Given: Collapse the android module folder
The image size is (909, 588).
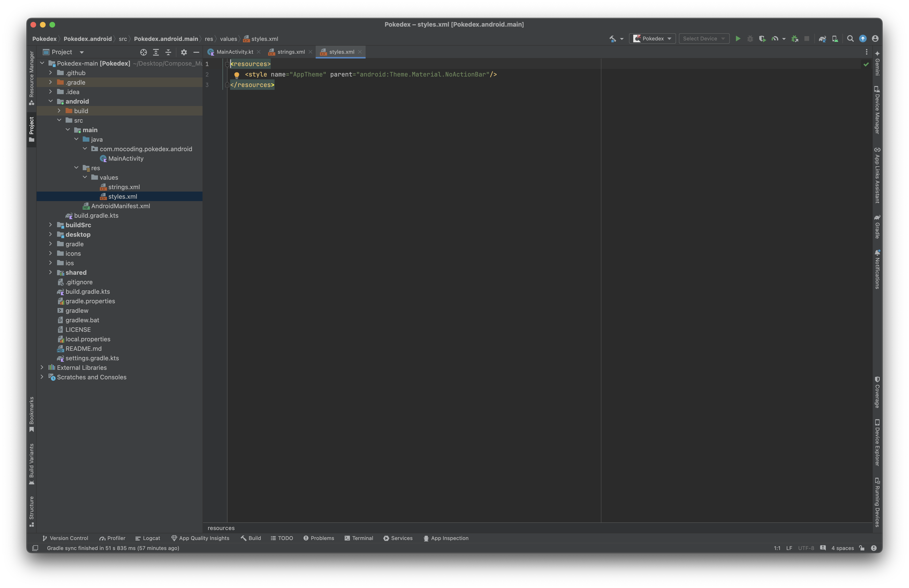Looking at the screenshot, I should [x=50, y=101].
